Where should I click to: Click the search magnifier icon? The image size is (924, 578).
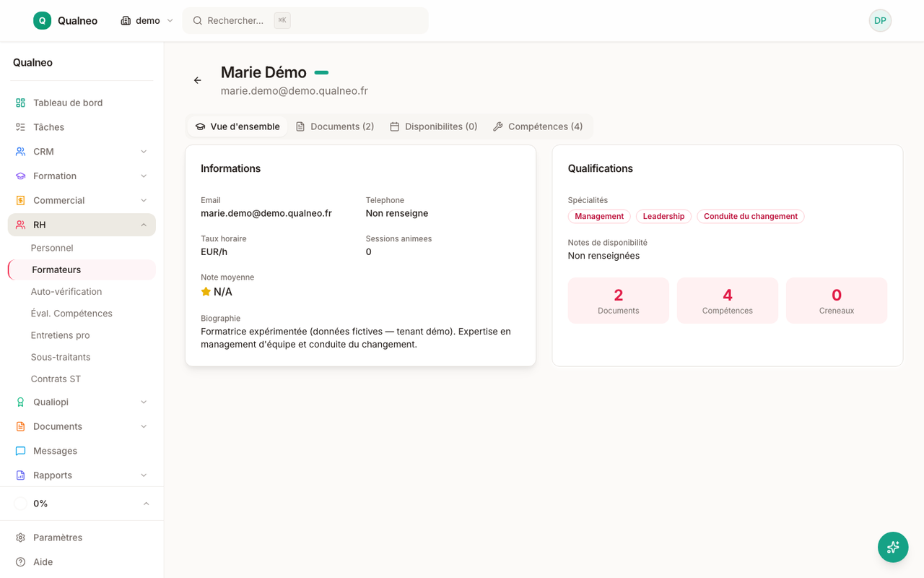(197, 20)
